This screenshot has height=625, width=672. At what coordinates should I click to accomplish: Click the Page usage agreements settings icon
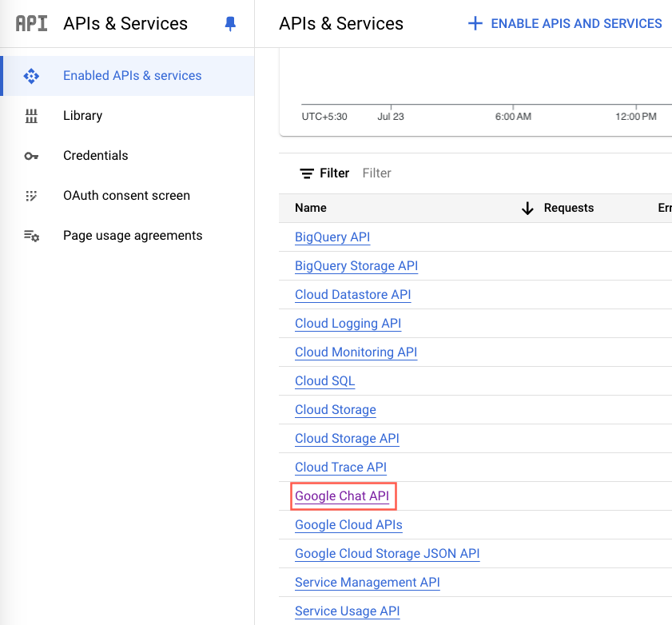click(x=31, y=236)
